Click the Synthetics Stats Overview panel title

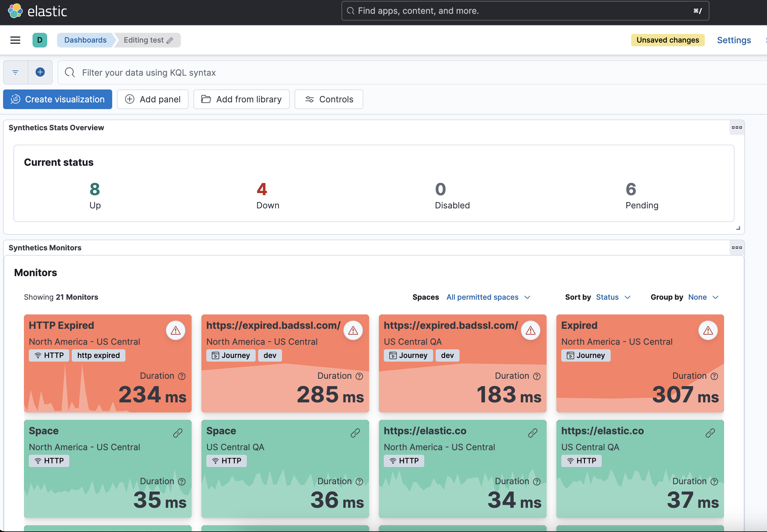pos(56,128)
